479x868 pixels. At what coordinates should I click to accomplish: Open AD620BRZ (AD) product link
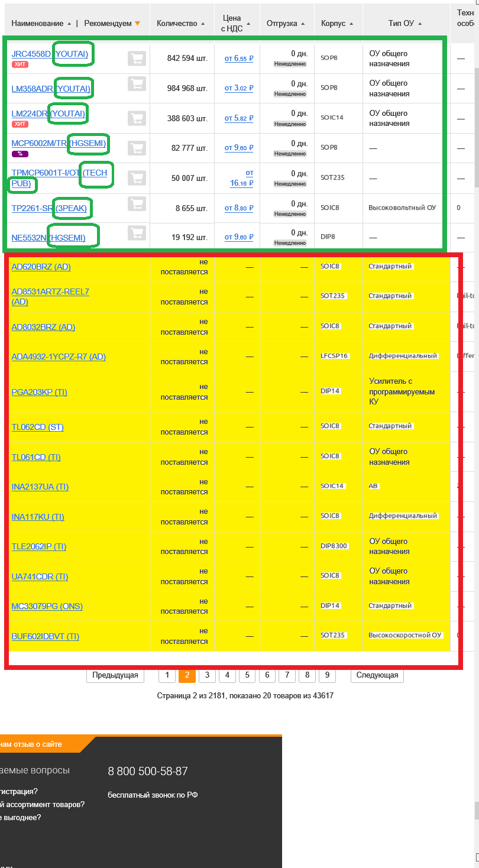click(41, 267)
